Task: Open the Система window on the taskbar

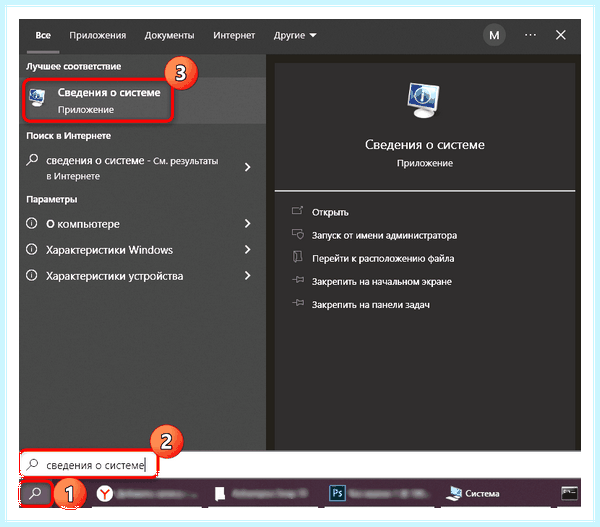Action: (473, 494)
